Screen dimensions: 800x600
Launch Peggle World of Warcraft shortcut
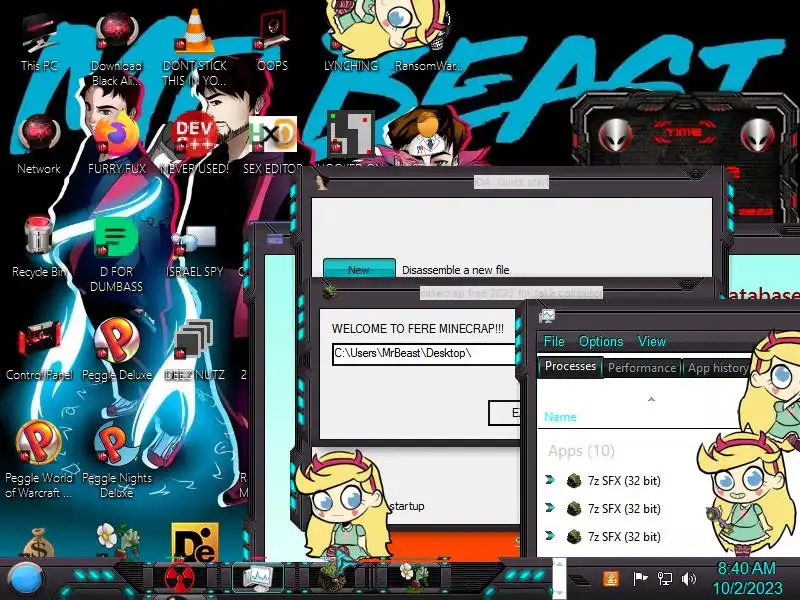[39, 460]
